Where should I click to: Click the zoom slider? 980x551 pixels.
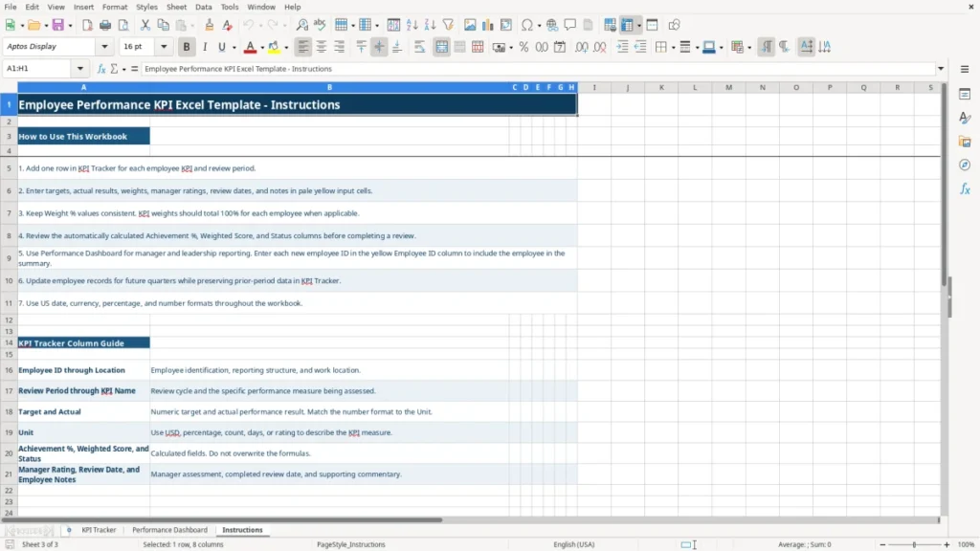point(914,544)
